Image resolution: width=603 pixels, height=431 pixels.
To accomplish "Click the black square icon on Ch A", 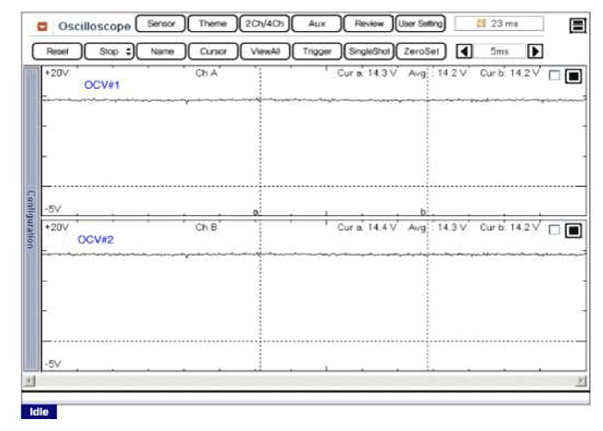I will point(574,75).
